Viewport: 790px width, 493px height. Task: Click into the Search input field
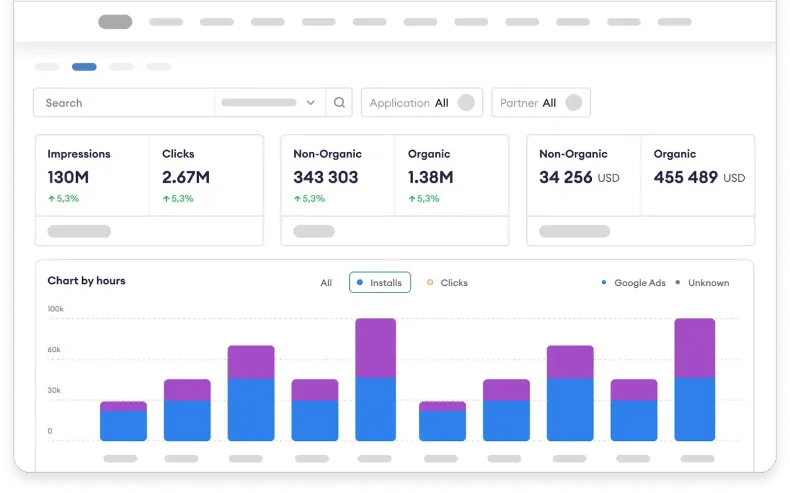pos(124,103)
